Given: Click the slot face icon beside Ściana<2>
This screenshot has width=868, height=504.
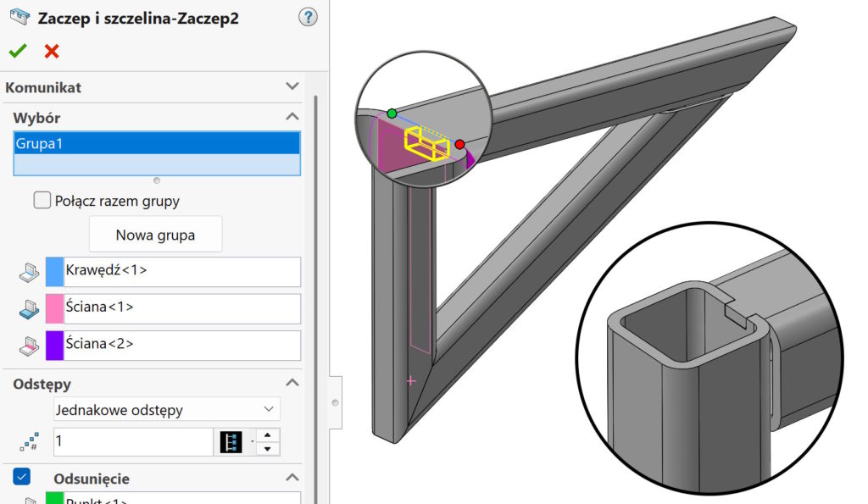Looking at the screenshot, I should (x=29, y=346).
